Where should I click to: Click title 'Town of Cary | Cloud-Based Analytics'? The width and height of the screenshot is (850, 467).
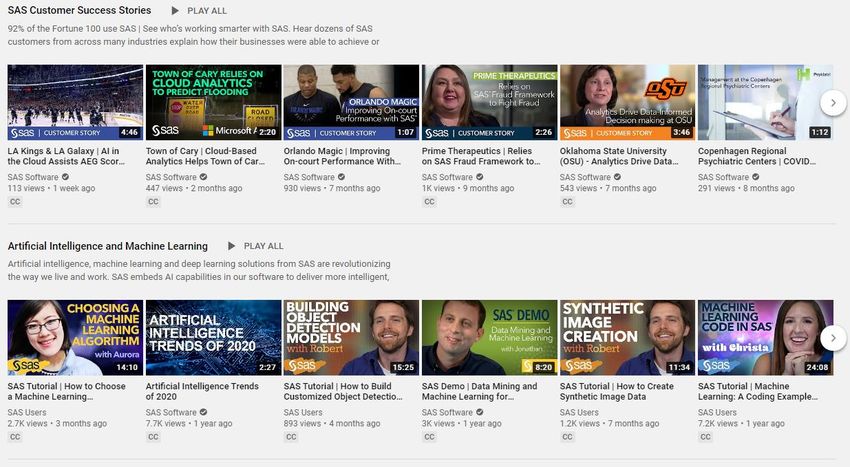[205, 156]
